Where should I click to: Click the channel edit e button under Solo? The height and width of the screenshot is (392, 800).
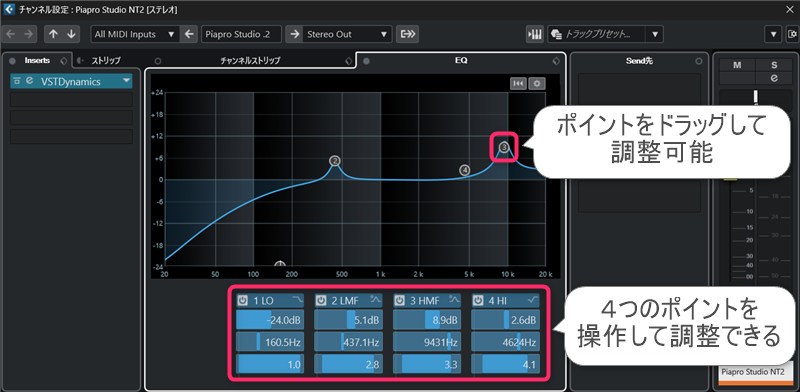point(774,78)
